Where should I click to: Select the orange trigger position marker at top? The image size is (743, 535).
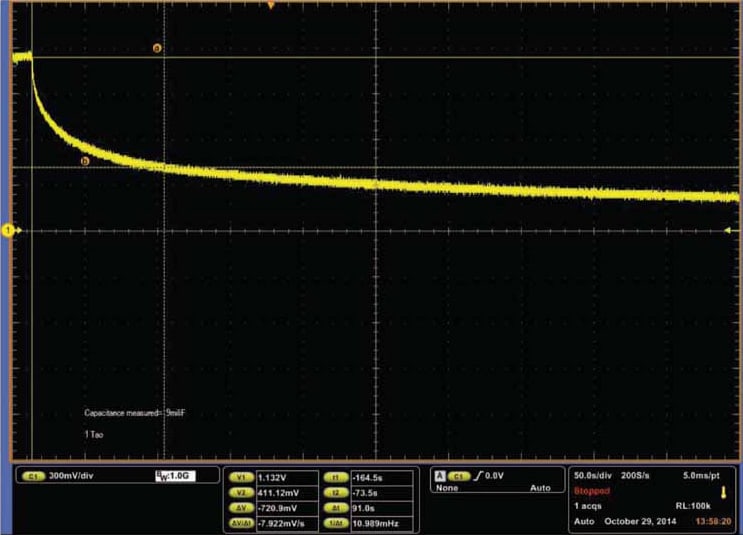coord(271,5)
